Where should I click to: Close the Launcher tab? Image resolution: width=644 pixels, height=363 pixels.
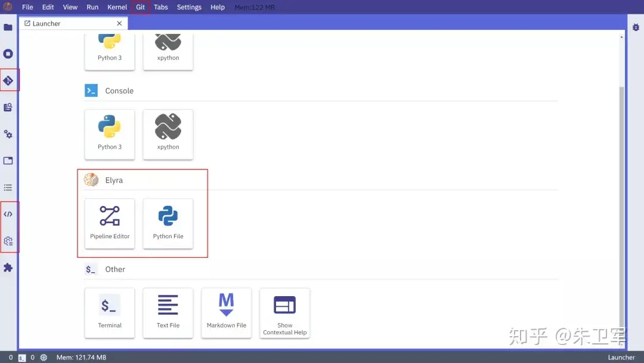click(119, 23)
